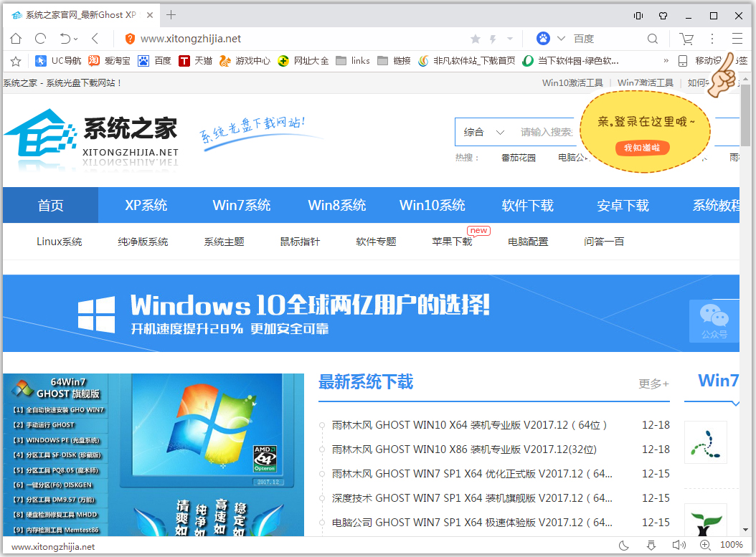
Task: Bookmark page with address bar star
Action: [x=476, y=39]
